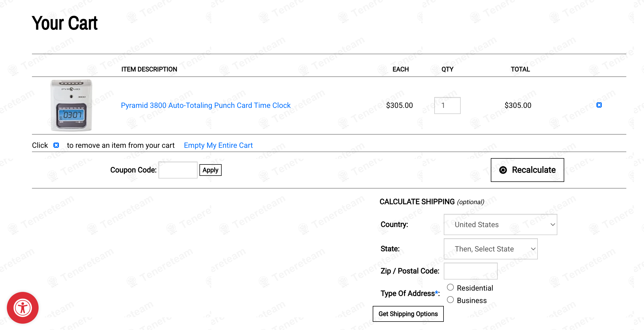This screenshot has width=644, height=330.
Task: Remove the Pyramid 3800 item using the X icon
Action: [599, 105]
